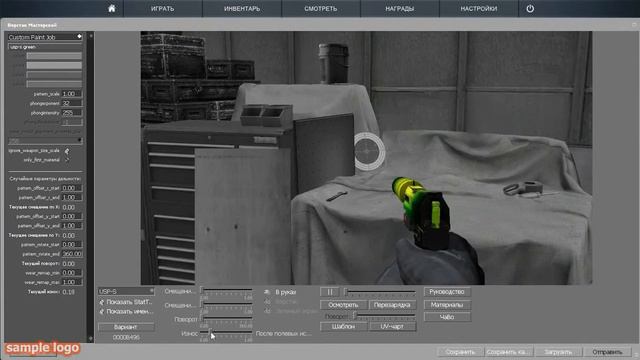The image size is (640, 360).
Task: Click the Сохранить button
Action: 460,352
